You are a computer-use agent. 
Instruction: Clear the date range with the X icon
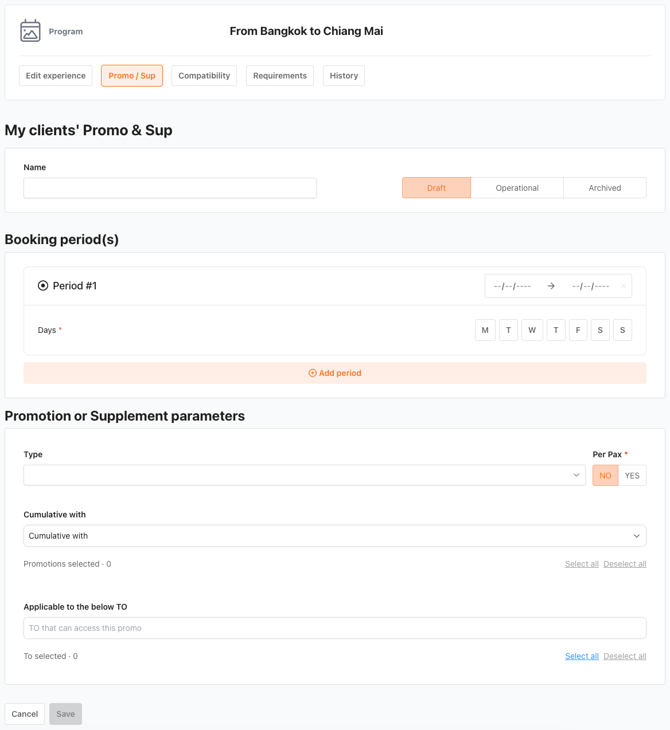pos(623,286)
